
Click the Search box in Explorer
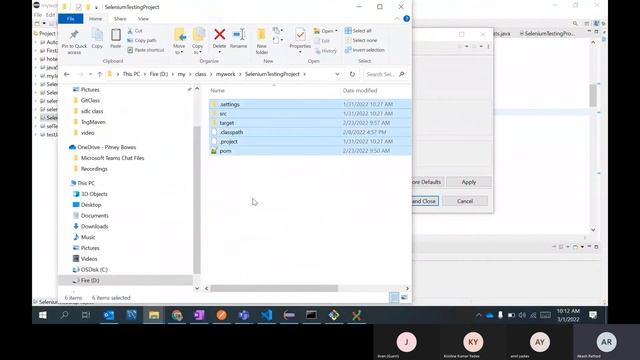385,74
